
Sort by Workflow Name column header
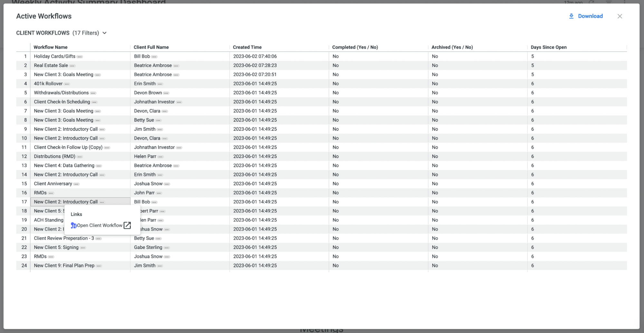51,47
